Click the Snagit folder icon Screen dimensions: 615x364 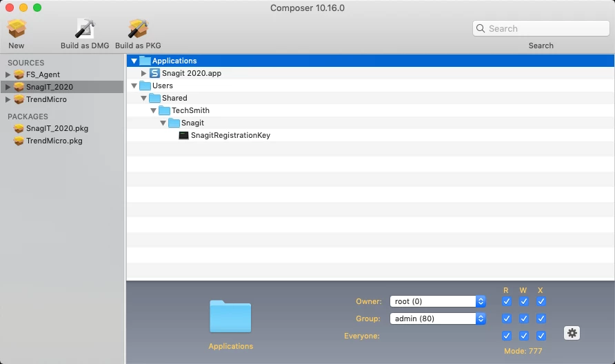point(174,123)
